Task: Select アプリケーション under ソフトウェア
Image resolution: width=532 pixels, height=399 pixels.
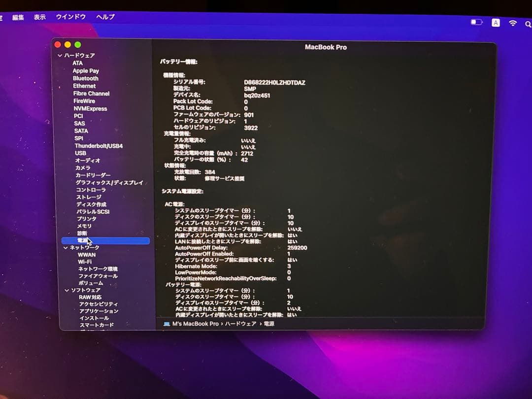Action: [x=98, y=311]
